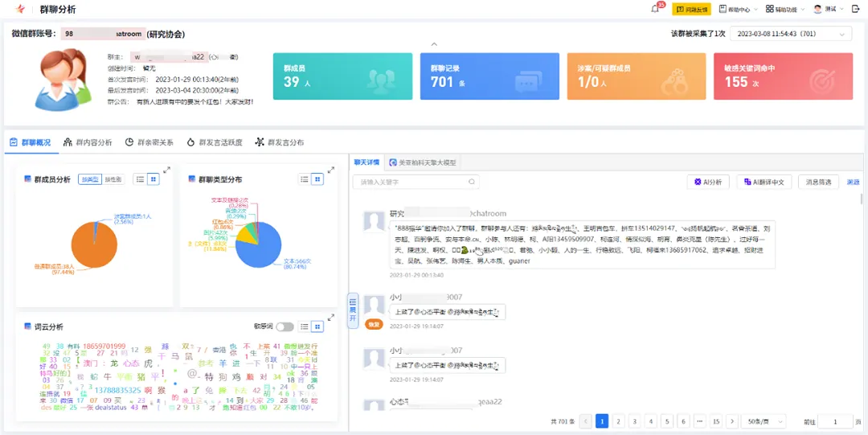The image size is (868, 435).
Task: Click the message timestamp 2023-01-29 00:13:40
Action: click(416, 275)
